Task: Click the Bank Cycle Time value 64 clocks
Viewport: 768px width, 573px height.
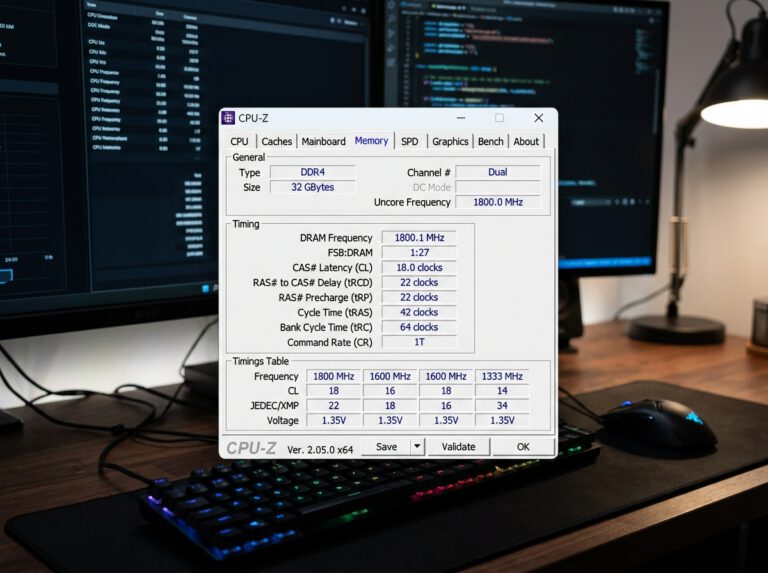Action: coord(419,327)
